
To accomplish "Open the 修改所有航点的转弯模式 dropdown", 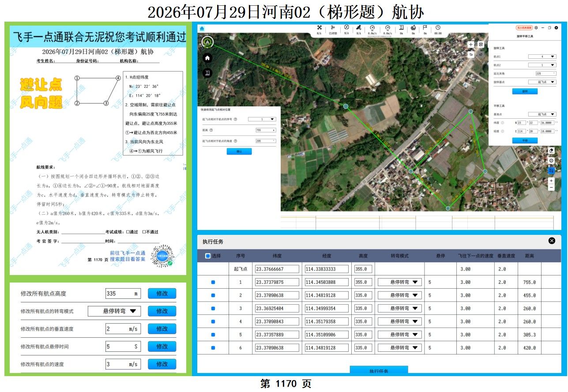I will pyautogui.click(x=114, y=311).
